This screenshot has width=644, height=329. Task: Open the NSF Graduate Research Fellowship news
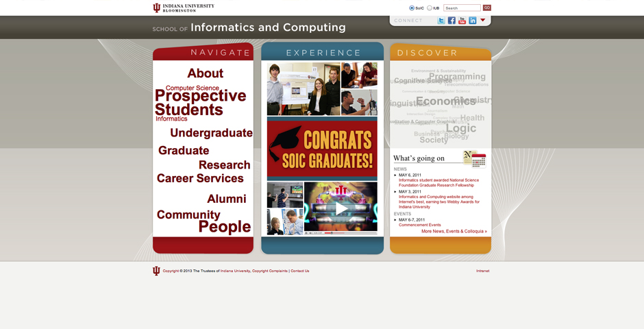438,182
